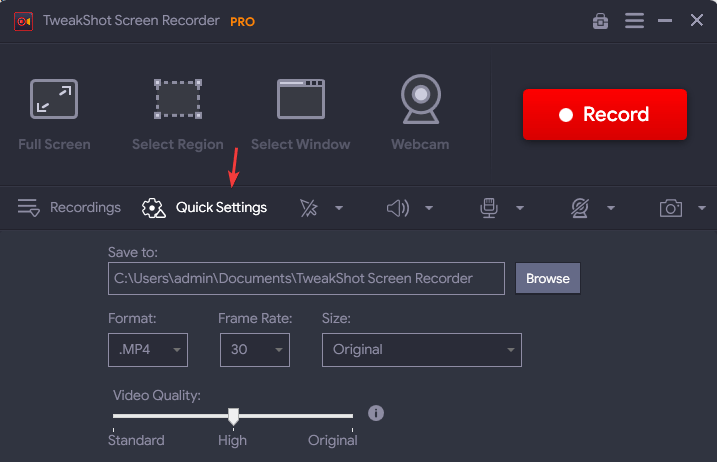Click the 'Video Quality:' label
The image size is (717, 462).
[x=157, y=396]
